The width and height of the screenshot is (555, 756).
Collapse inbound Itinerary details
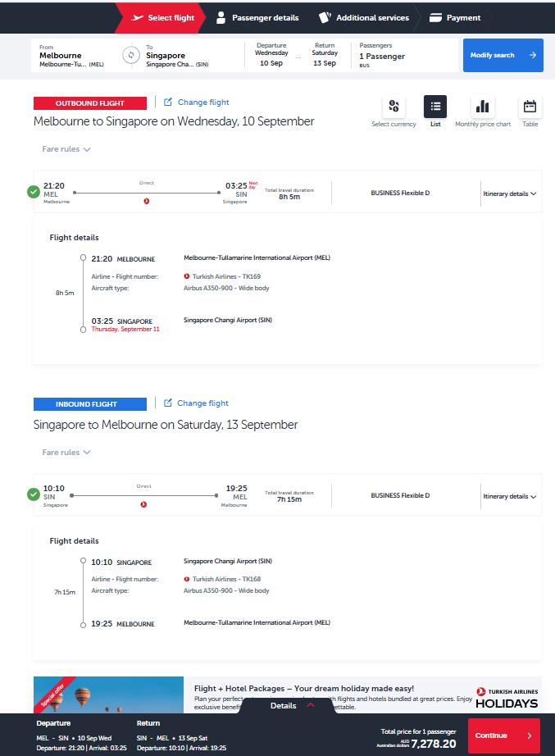(509, 496)
